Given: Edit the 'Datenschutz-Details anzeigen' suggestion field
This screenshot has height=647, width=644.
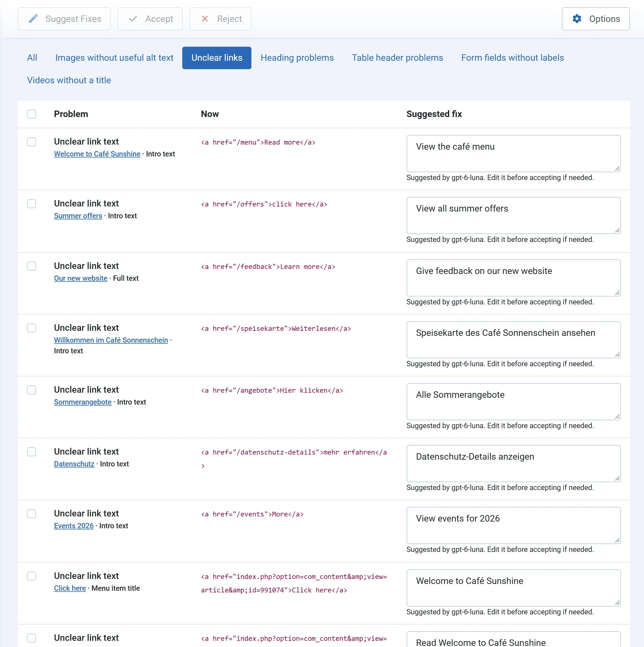Looking at the screenshot, I should point(514,464).
